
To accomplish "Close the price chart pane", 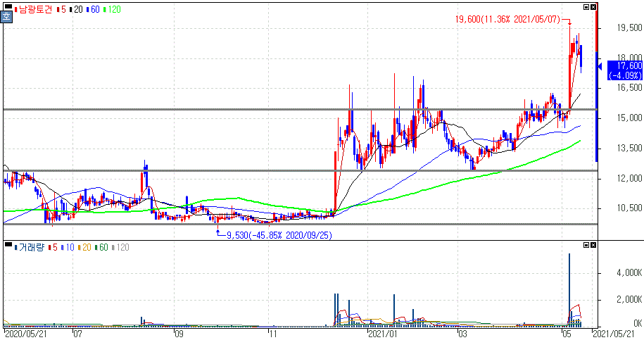I will point(593,7).
